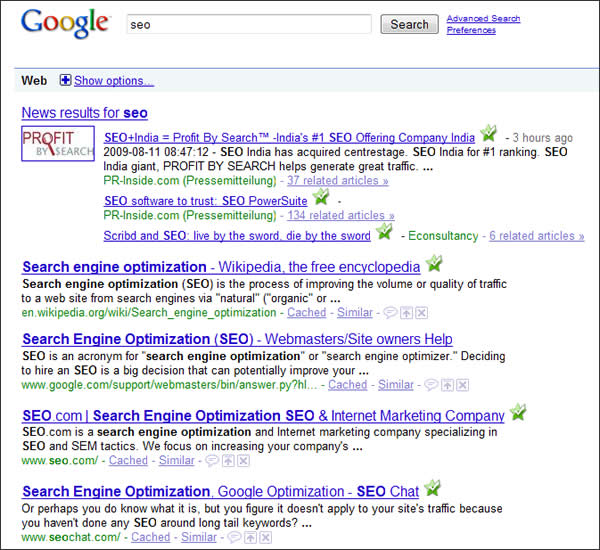Open Advanced Search link
Screen dimensions: 600x550
tap(483, 18)
